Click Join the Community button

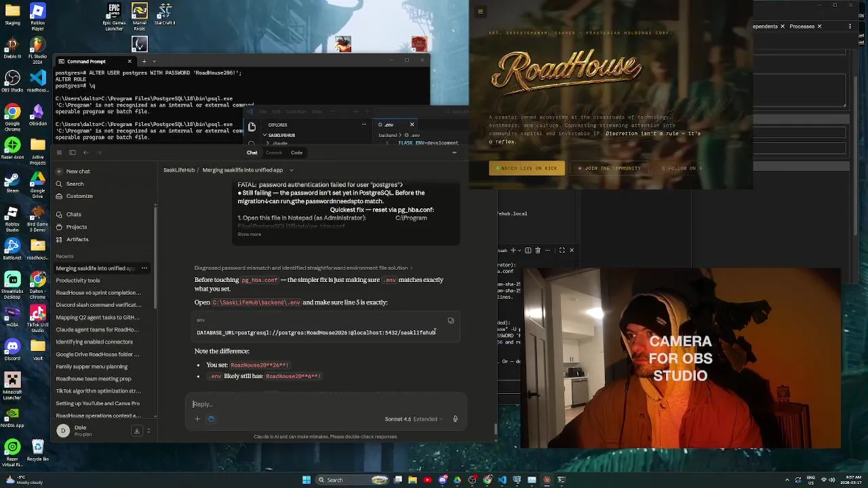point(609,168)
